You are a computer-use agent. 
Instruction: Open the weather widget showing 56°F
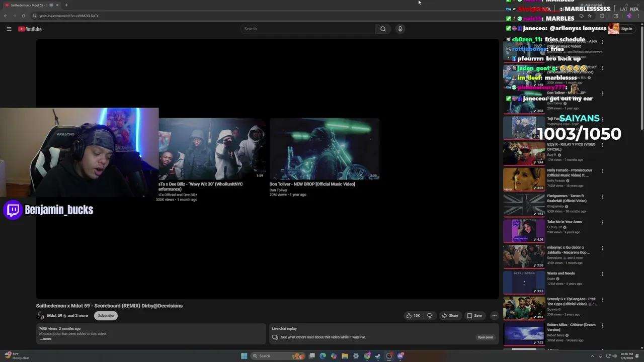[17, 356]
